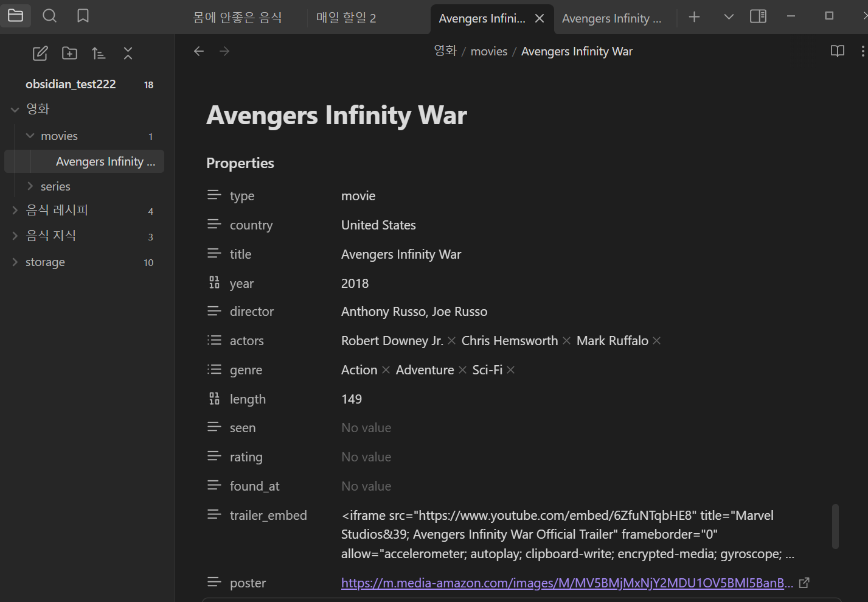Remove Adventure tag from genre
The width and height of the screenshot is (868, 602).
point(462,370)
